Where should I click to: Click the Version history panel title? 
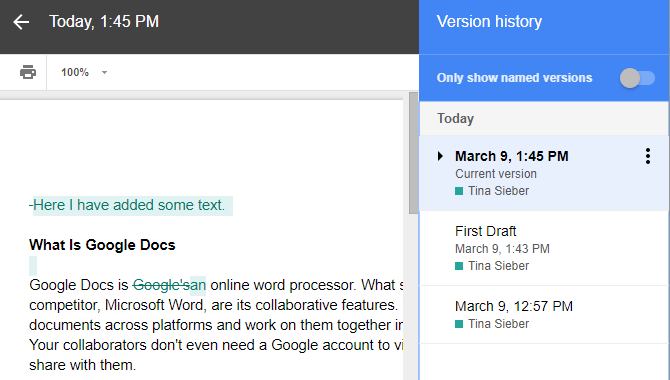(489, 21)
